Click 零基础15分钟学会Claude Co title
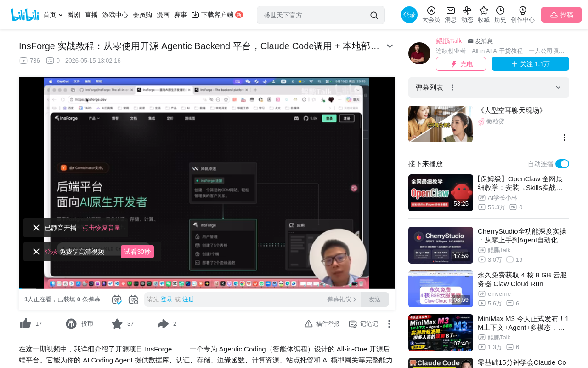 point(522,363)
